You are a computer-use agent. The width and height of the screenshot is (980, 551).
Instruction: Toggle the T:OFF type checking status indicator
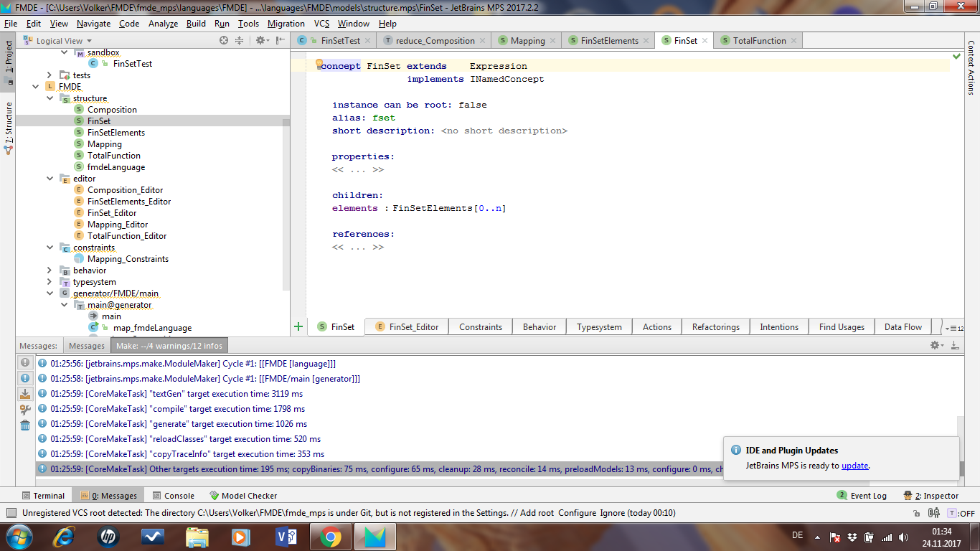(x=961, y=513)
